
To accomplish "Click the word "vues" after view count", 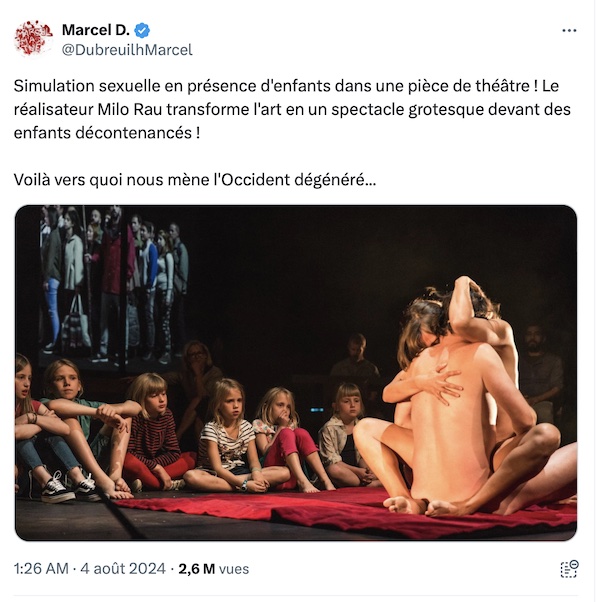I will pyautogui.click(x=233, y=569).
